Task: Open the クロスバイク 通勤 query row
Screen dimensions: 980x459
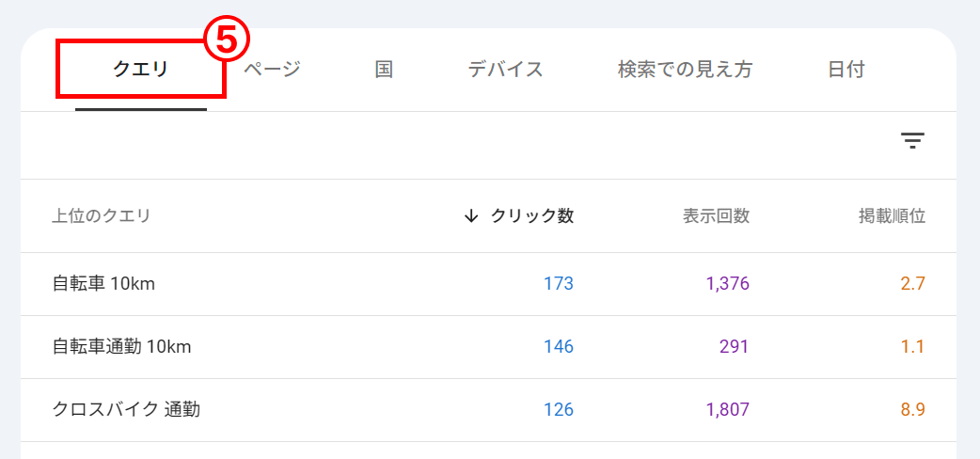Action: click(489, 410)
